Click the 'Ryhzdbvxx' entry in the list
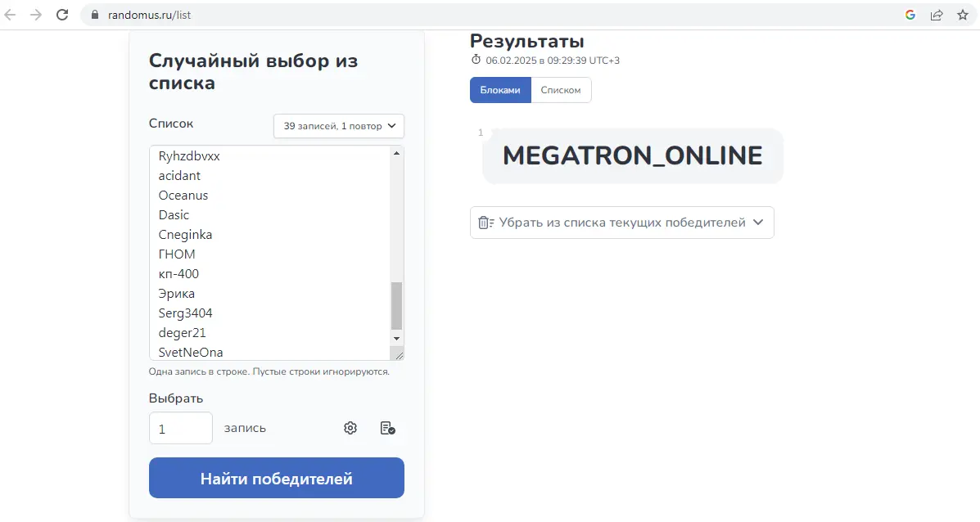The height and width of the screenshot is (522, 980). pyautogui.click(x=189, y=156)
